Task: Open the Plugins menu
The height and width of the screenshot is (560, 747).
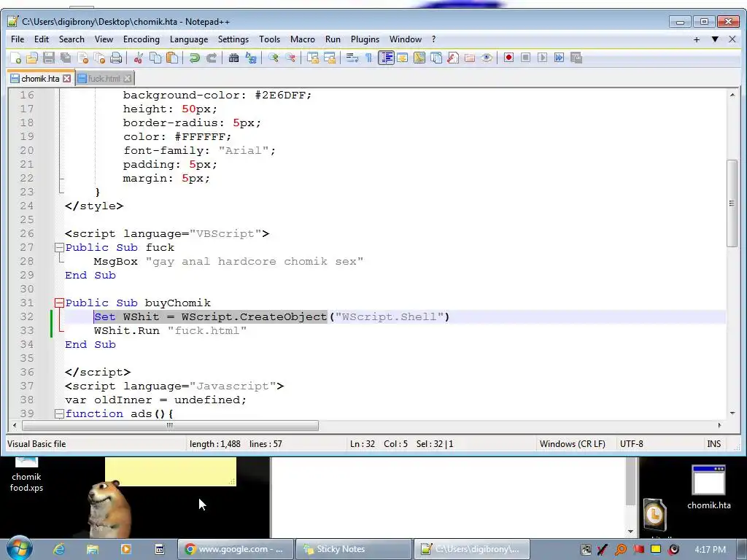Action: tap(365, 39)
